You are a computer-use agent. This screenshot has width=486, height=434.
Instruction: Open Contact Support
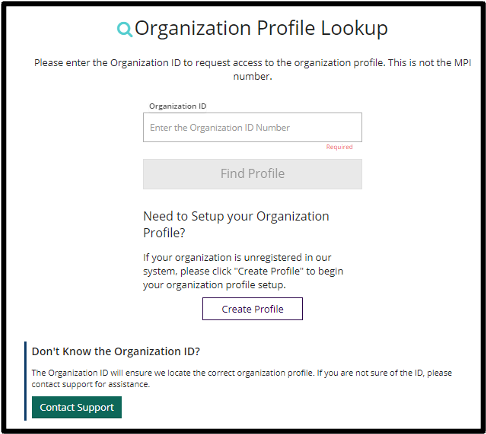(x=77, y=407)
